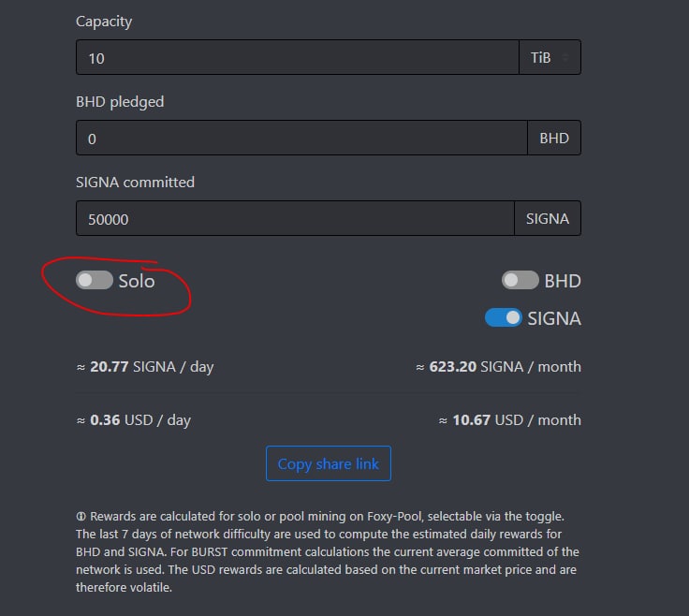Click the rewards calculation footnote paragraph
Screen dimensions: 689x616
328,552
